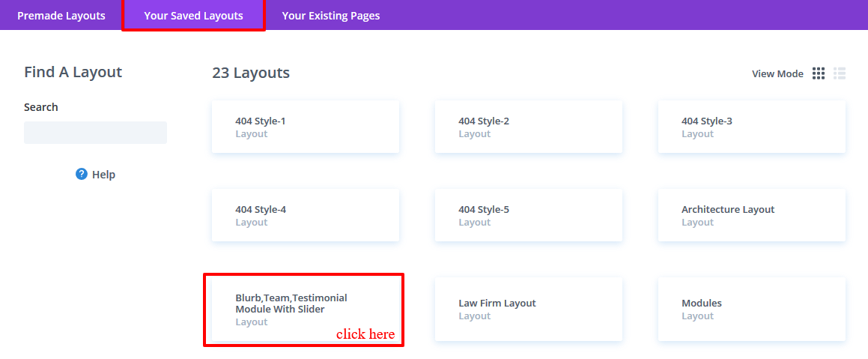
Task: Click the 'View Mode' label
Action: [778, 73]
